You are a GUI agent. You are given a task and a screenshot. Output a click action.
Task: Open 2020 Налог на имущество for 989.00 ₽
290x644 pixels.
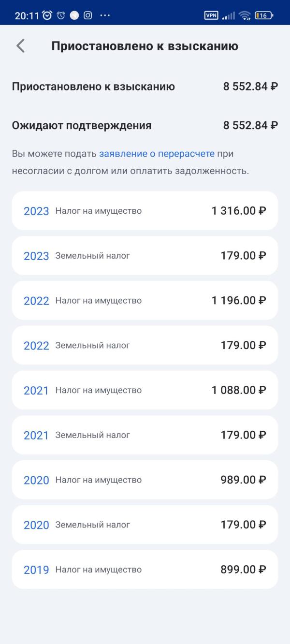click(x=145, y=480)
